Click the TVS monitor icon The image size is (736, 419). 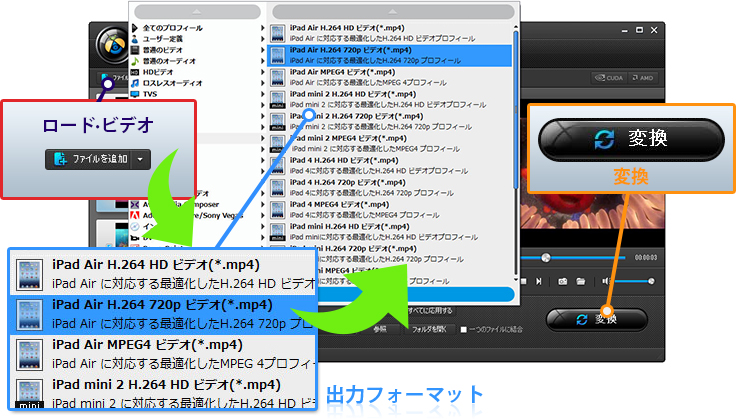pyautogui.click(x=135, y=94)
